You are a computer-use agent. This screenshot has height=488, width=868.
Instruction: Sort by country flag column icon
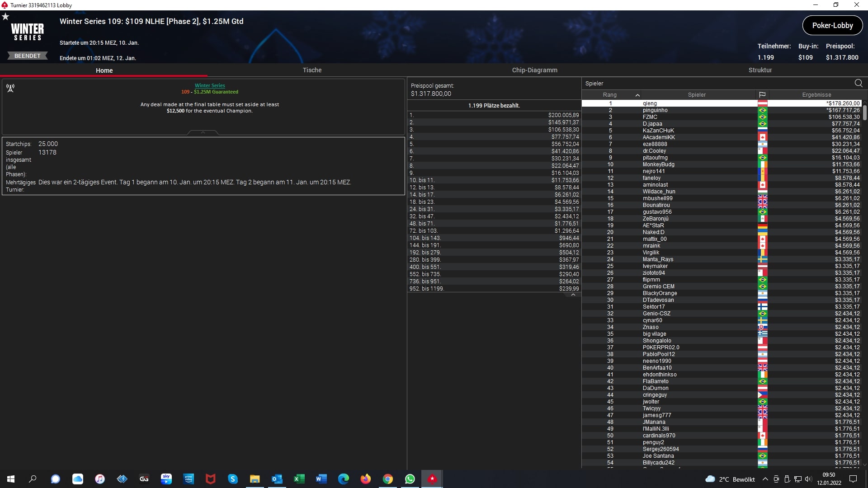tap(762, 95)
